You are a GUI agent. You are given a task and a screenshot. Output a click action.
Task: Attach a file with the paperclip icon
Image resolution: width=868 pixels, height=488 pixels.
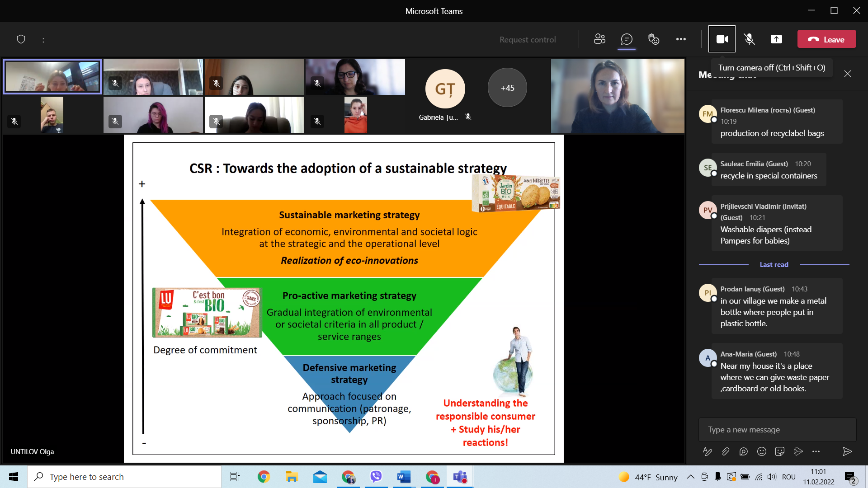click(726, 451)
